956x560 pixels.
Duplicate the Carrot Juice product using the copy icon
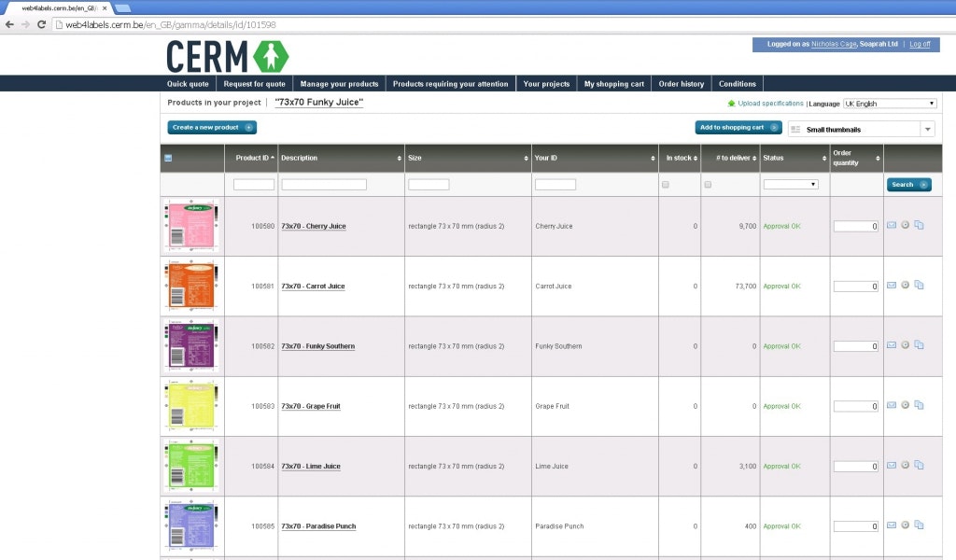919,285
